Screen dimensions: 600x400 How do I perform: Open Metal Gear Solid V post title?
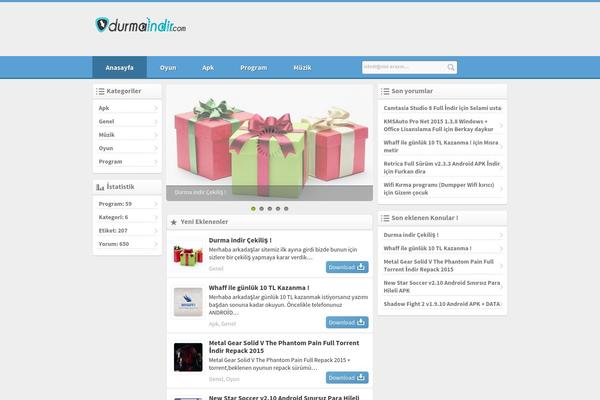pyautogui.click(x=284, y=347)
